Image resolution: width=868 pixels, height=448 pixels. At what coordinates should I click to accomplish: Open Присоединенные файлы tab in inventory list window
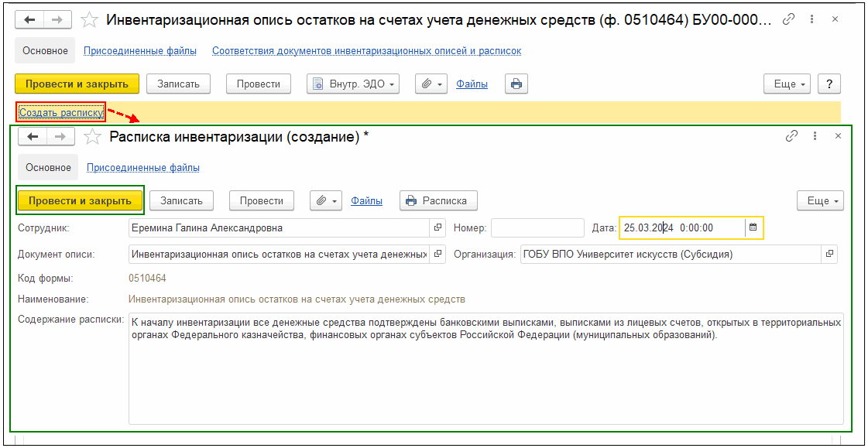click(x=140, y=51)
